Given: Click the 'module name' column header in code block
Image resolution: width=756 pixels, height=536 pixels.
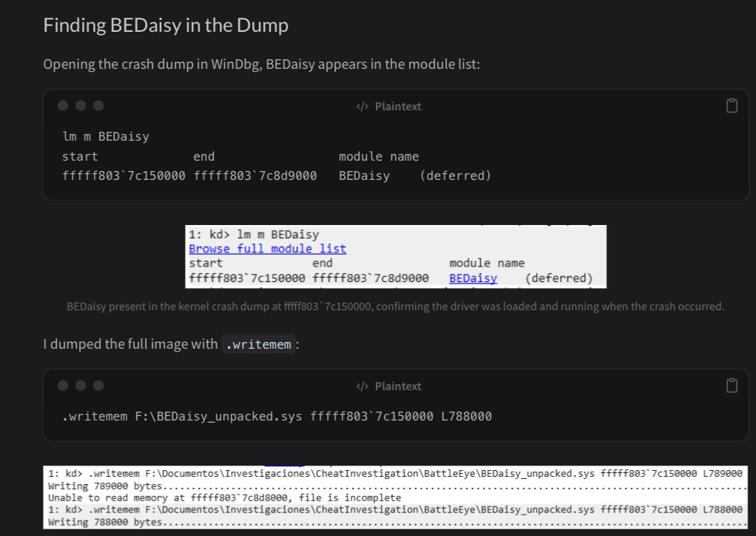Looking at the screenshot, I should click(379, 156).
